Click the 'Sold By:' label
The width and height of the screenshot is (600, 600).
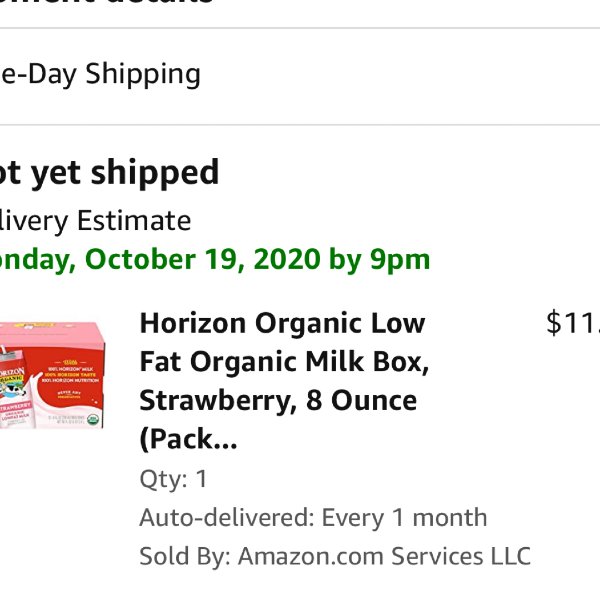185,556
